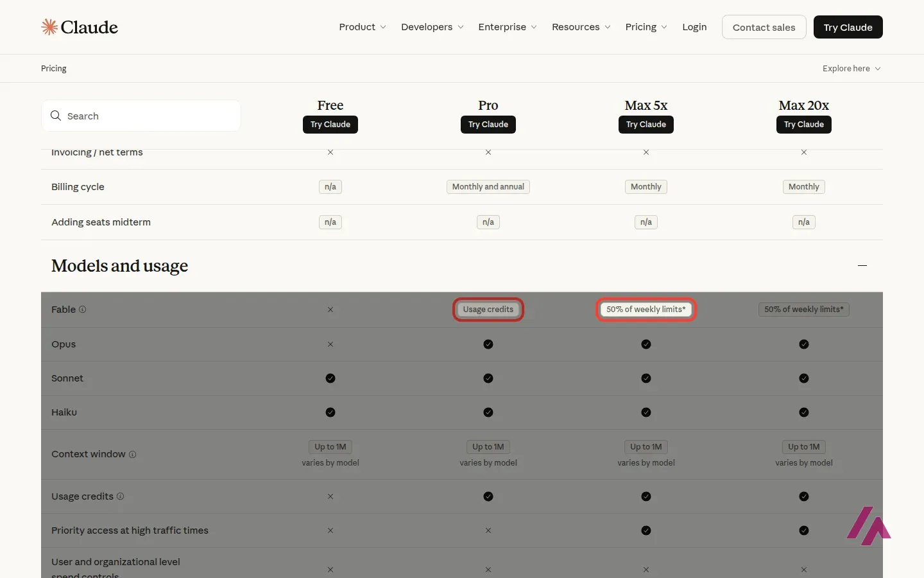924x578 pixels.
Task: Click the Opus cross under Free
Action: pos(330,344)
